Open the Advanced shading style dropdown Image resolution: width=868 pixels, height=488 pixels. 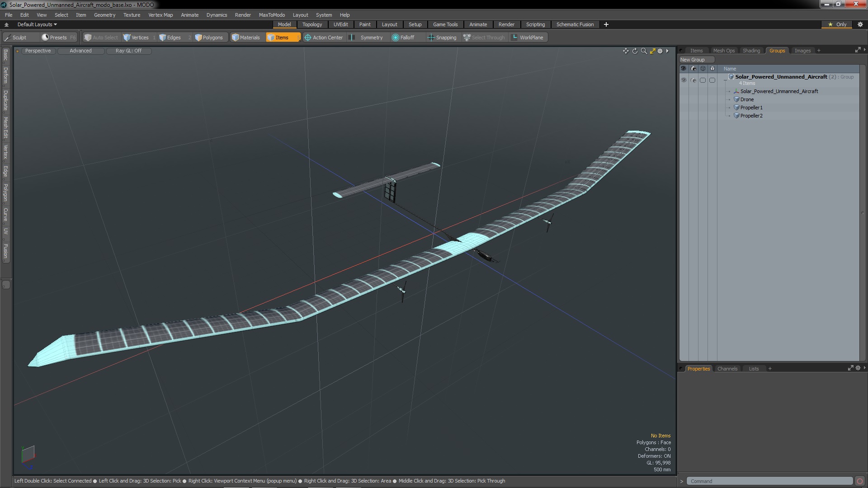[80, 51]
